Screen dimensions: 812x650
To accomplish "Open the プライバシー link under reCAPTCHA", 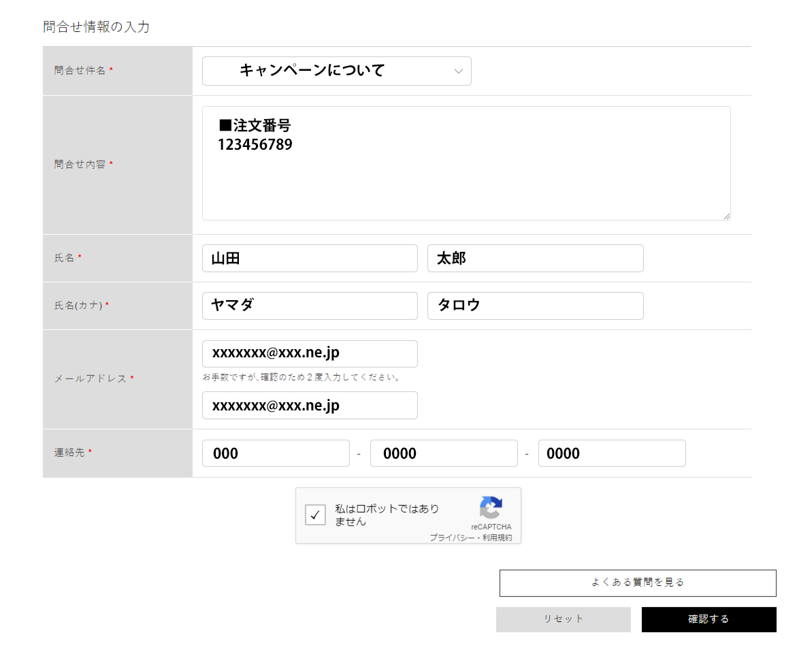I will (454, 536).
